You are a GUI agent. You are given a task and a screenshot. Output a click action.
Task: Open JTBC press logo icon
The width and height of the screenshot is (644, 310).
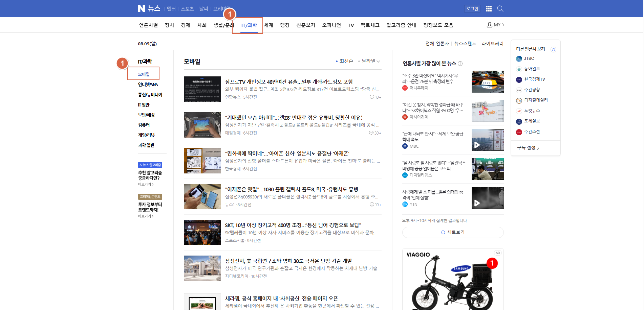tap(519, 59)
